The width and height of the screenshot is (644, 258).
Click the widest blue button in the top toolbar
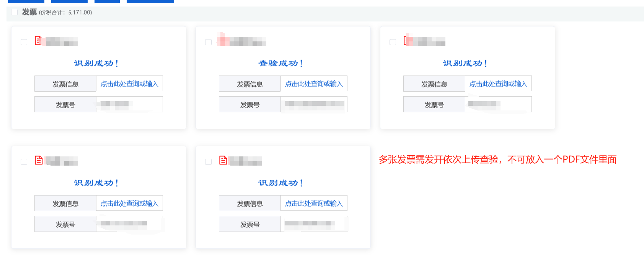150,1
